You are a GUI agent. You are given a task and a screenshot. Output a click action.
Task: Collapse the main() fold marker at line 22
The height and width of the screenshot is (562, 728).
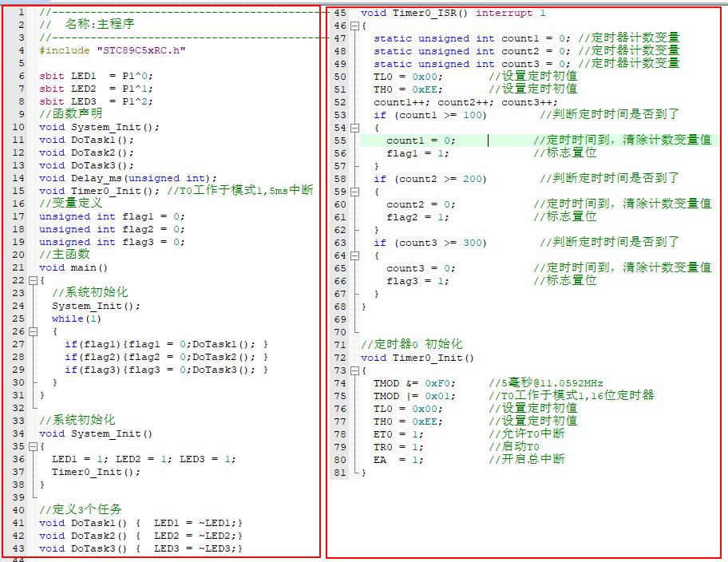[33, 280]
